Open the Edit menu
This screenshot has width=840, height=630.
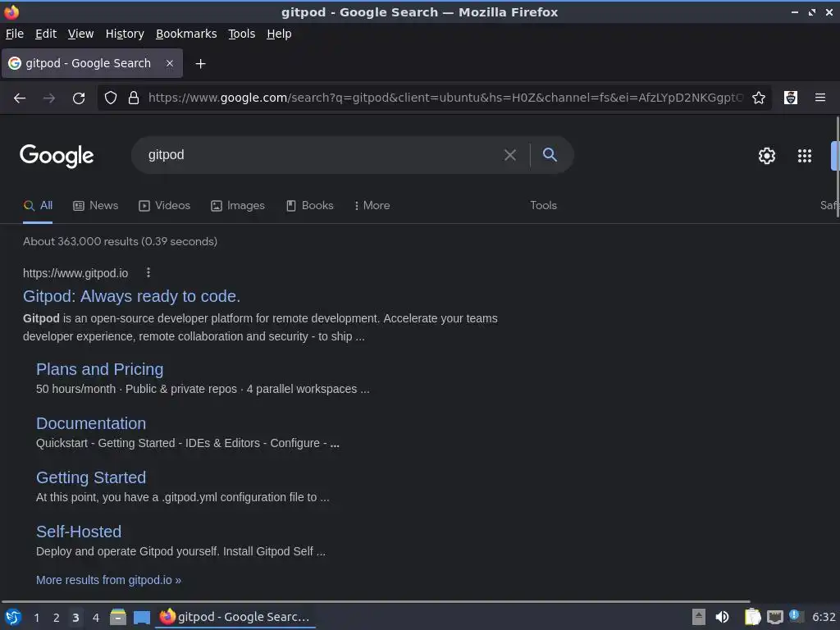pyautogui.click(x=46, y=34)
